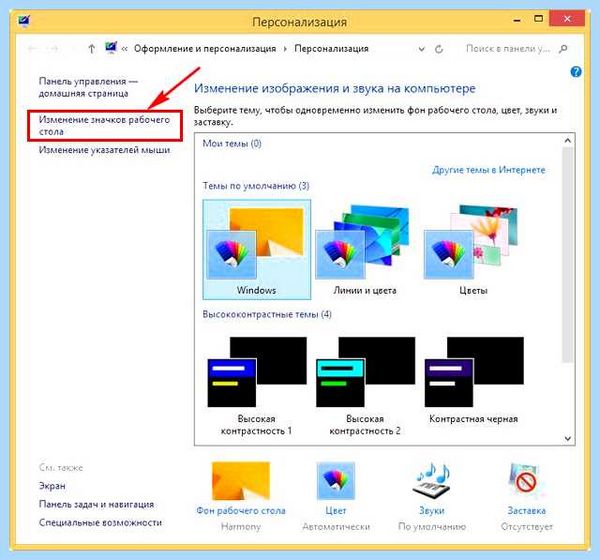The height and width of the screenshot is (560, 600).
Task: Open address bar history dropdown chevron
Action: point(422,49)
